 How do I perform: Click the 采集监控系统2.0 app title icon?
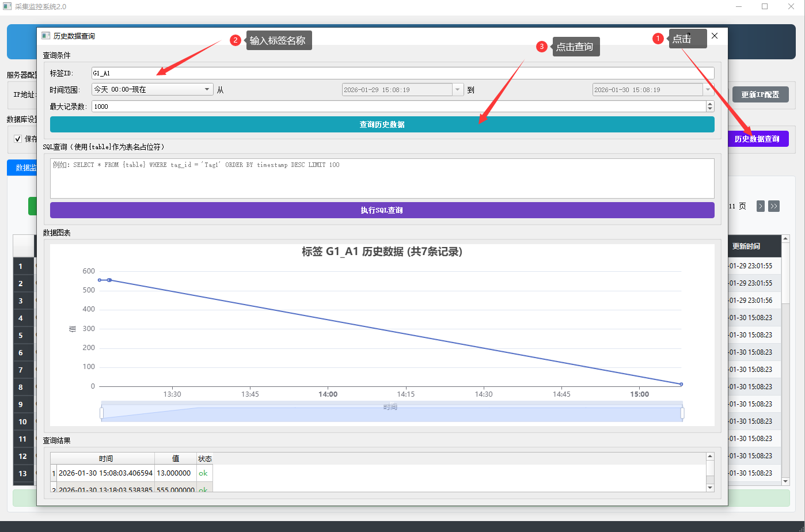pos(7,6)
